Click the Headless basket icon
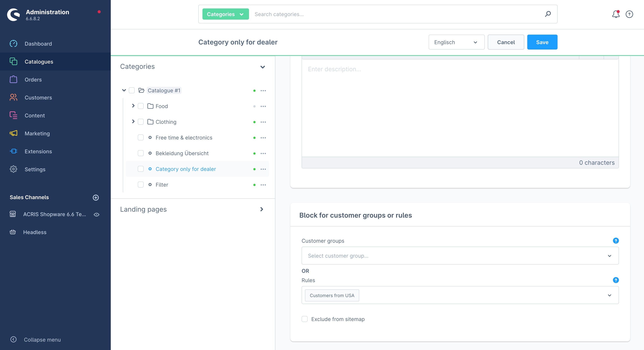 (13, 232)
